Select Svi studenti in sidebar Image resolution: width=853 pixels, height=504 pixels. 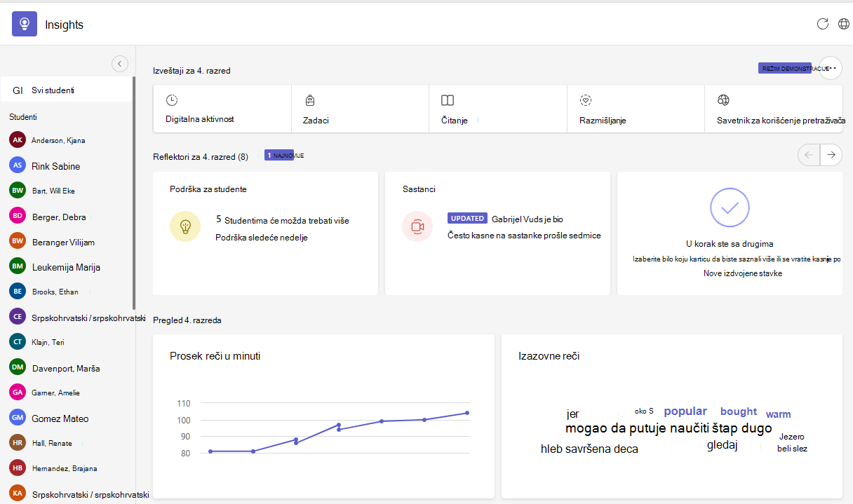66,90
